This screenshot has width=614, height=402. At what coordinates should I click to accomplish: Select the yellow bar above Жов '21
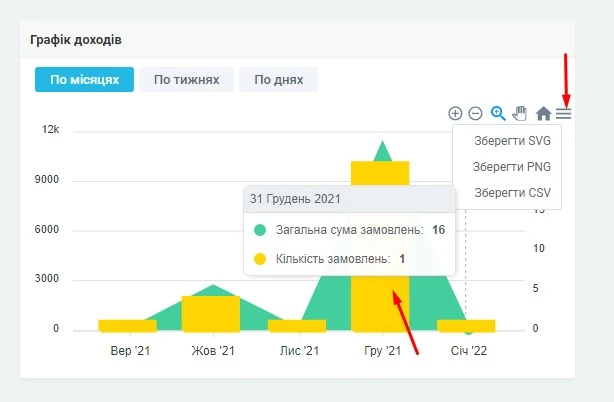point(211,313)
